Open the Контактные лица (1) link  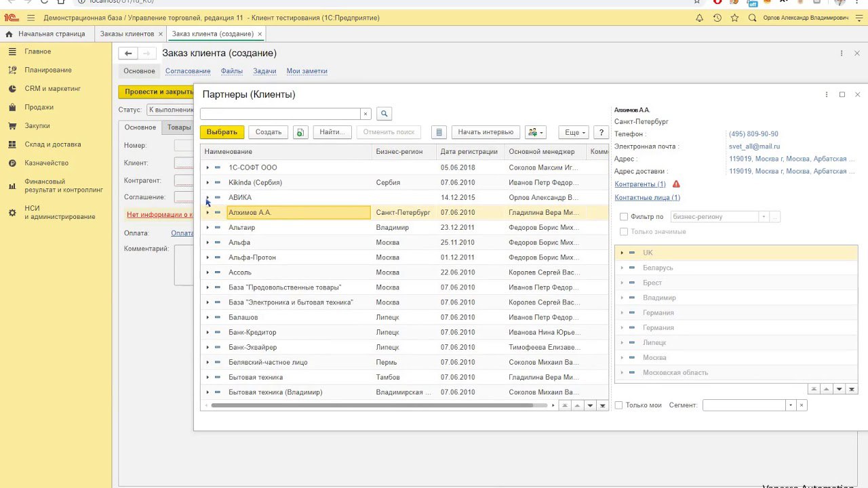[647, 198]
